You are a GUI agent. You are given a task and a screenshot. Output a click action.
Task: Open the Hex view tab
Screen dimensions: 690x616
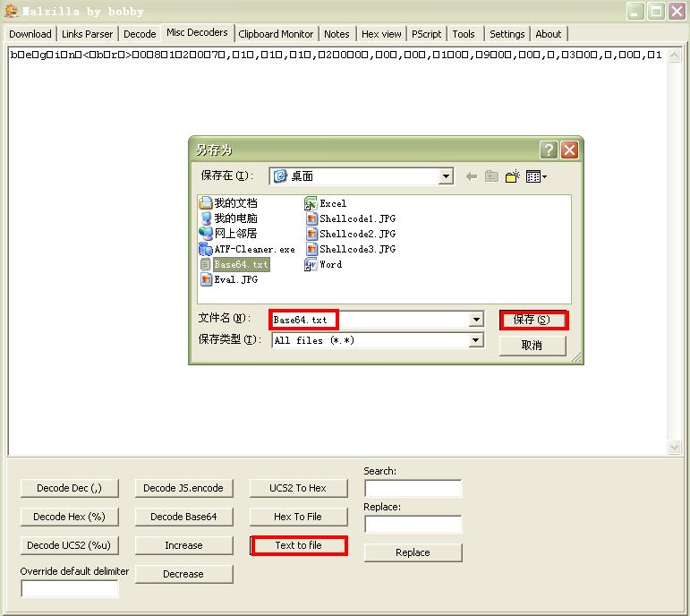381,34
